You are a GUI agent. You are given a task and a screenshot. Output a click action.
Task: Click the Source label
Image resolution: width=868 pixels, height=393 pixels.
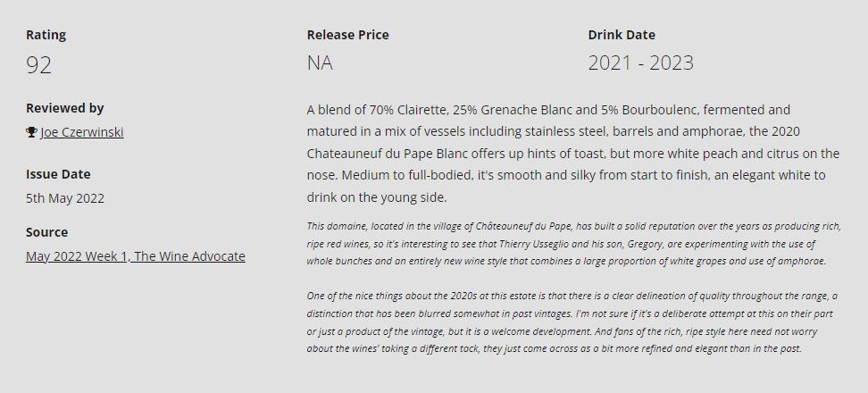coord(46,232)
